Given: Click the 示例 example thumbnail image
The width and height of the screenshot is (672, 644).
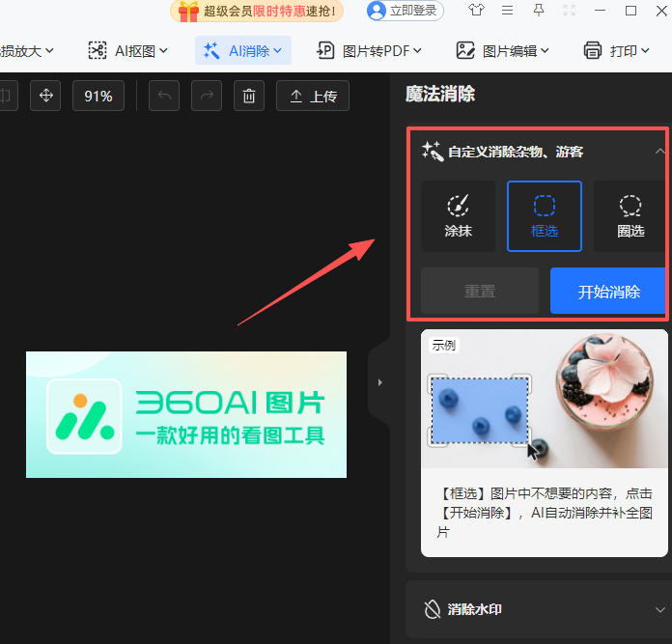Looking at the screenshot, I should point(545,399).
